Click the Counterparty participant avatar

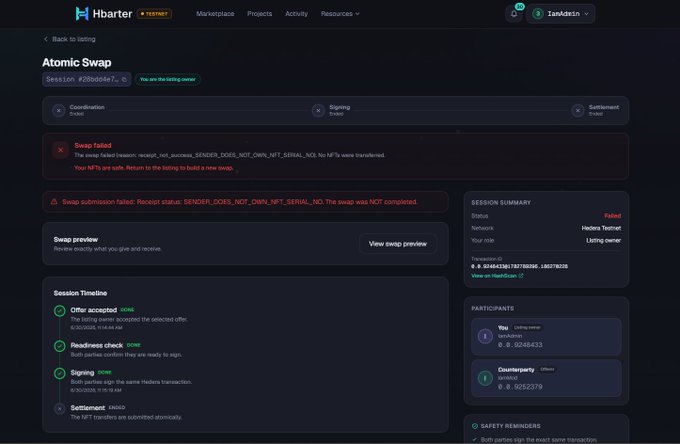(x=485, y=378)
